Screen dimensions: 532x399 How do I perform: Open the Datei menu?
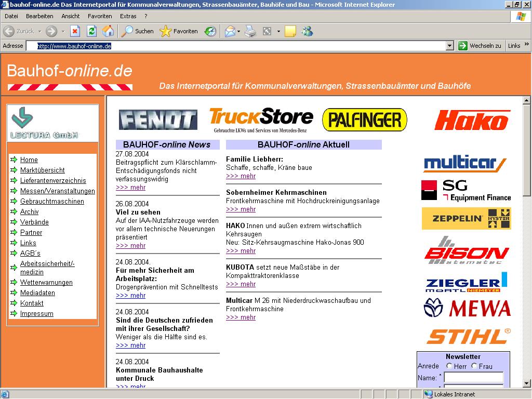coord(11,16)
